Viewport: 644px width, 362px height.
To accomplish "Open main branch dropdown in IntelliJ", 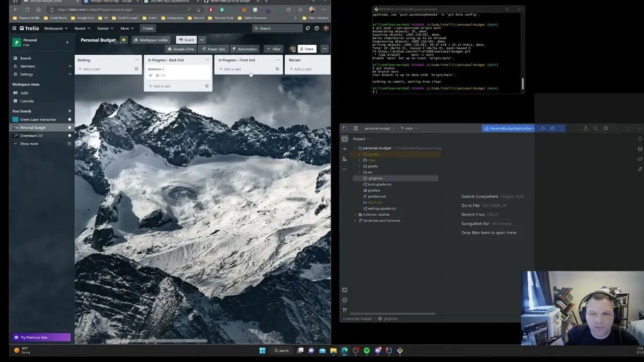I will pos(409,128).
